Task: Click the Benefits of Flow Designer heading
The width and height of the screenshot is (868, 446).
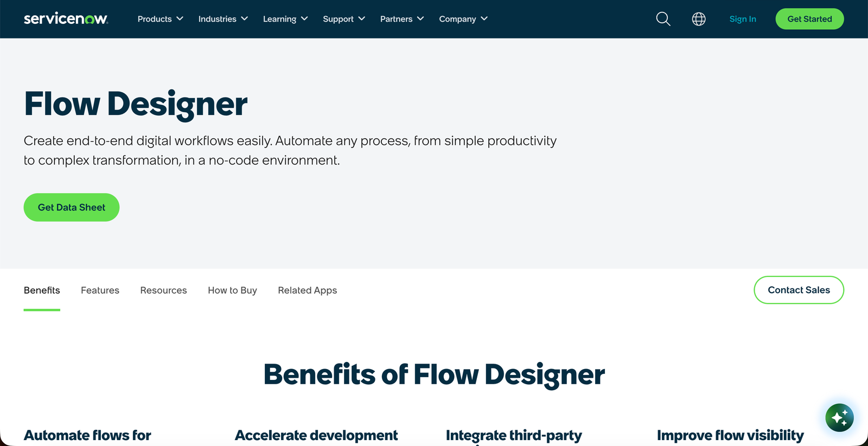Action: pyautogui.click(x=434, y=374)
